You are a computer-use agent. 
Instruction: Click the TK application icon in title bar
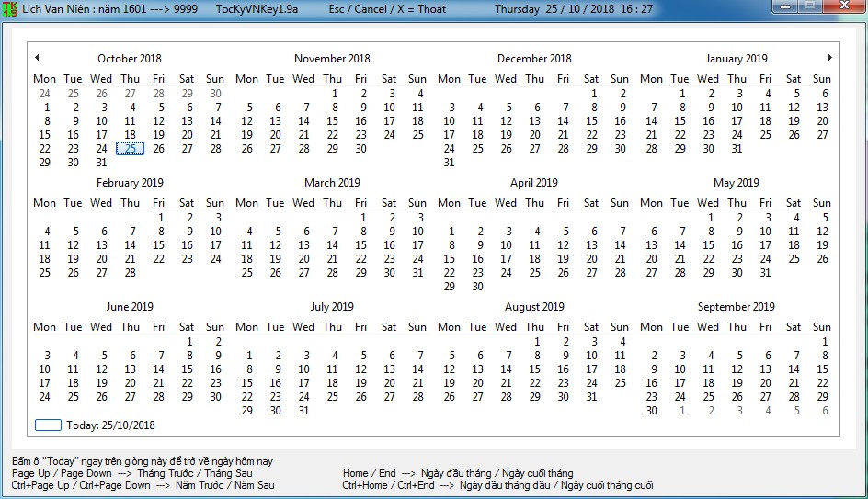[10, 9]
